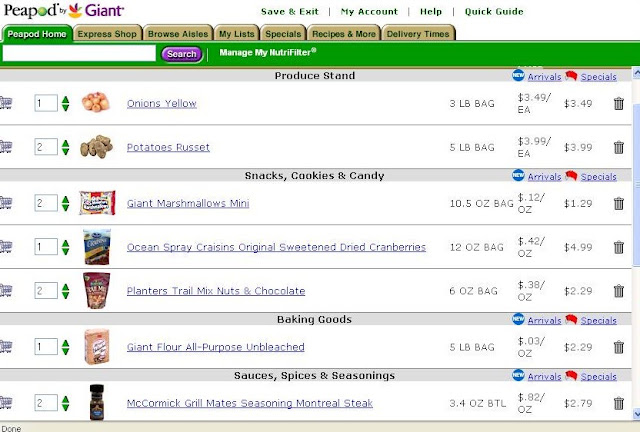
Task: Click scrollbar down arrow at bottom right
Action: [636, 413]
